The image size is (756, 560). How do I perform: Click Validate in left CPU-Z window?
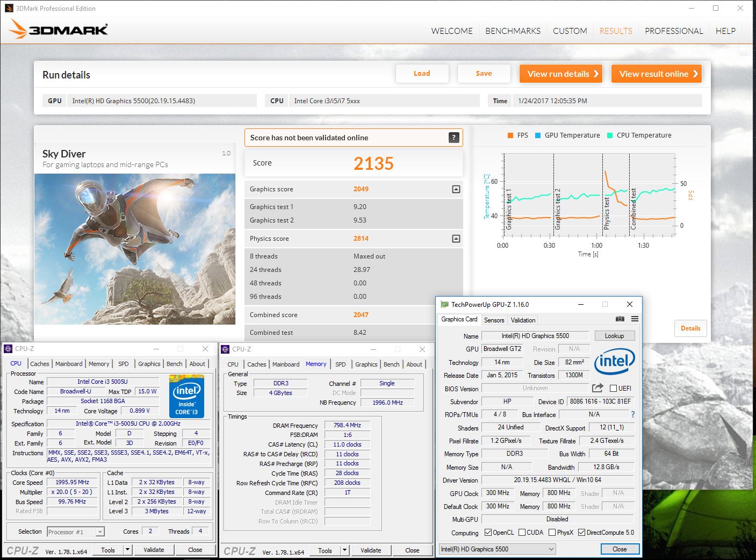(154, 550)
